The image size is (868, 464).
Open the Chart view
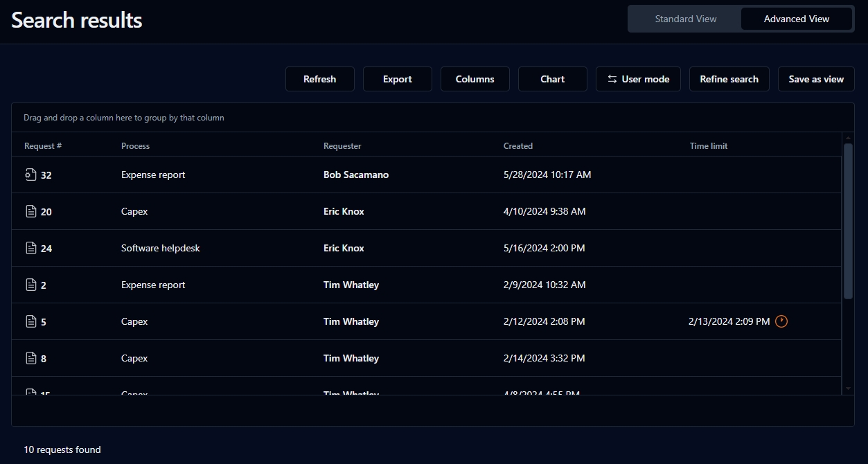tap(552, 79)
